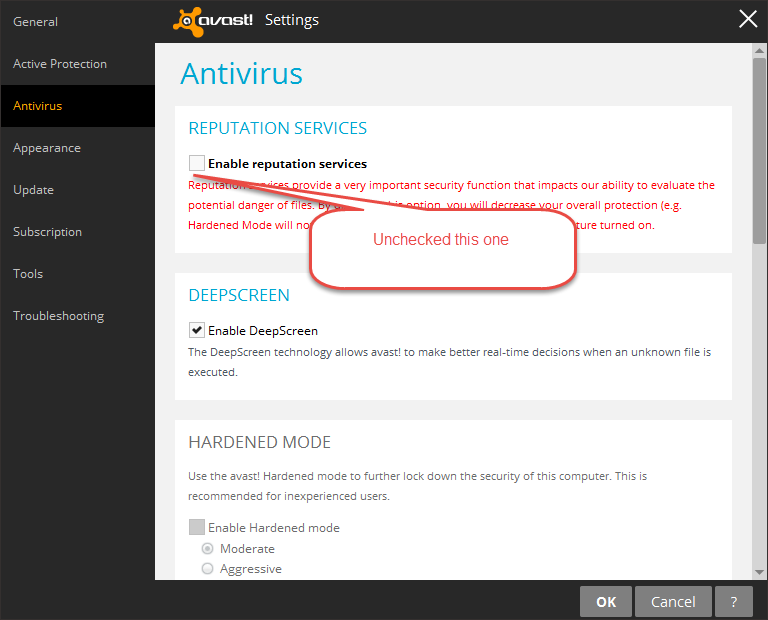Click the avast! logo icon
Image resolution: width=768 pixels, height=620 pixels.
(x=214, y=21)
